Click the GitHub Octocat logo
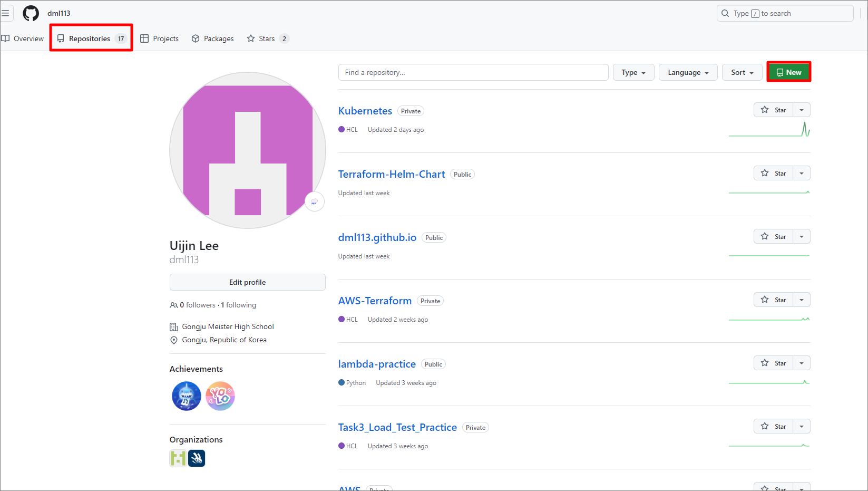Viewport: 868px width, 491px height. pos(31,13)
